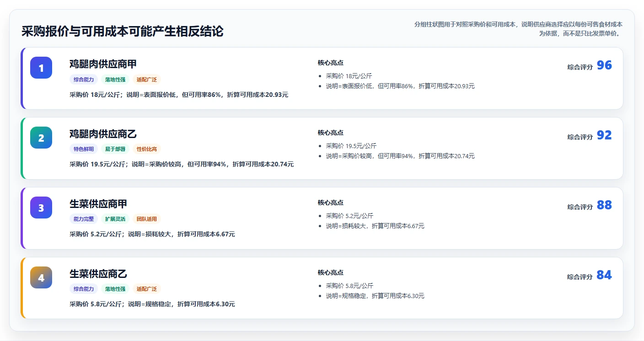Click the number 1 rank badge
This screenshot has width=644, height=341.
pyautogui.click(x=41, y=68)
